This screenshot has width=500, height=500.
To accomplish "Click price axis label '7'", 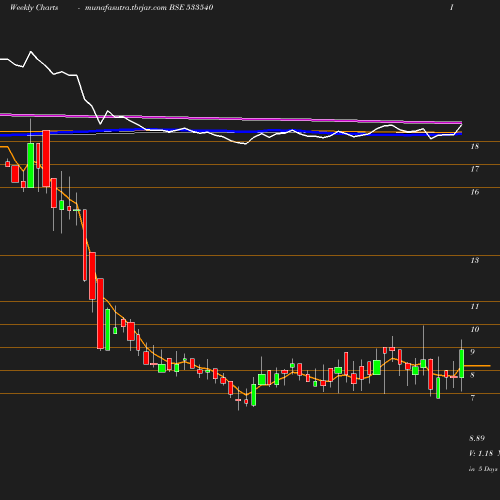I will [x=472, y=398].
